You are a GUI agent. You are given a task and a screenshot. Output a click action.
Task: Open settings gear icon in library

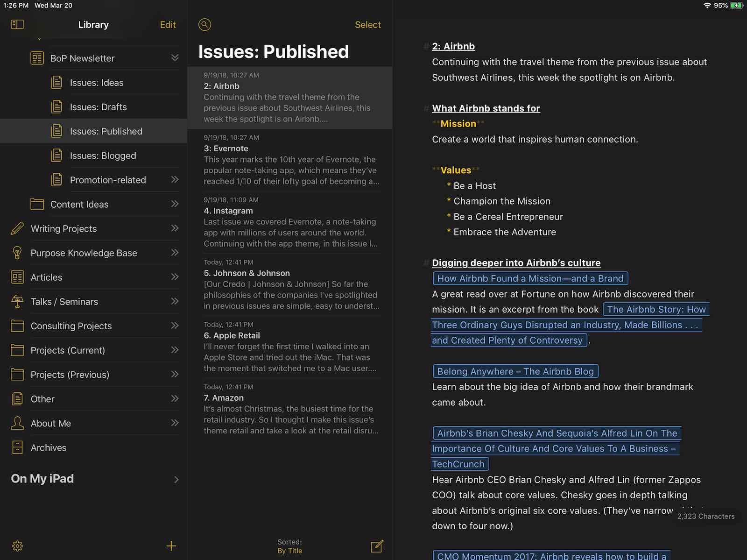click(x=17, y=546)
